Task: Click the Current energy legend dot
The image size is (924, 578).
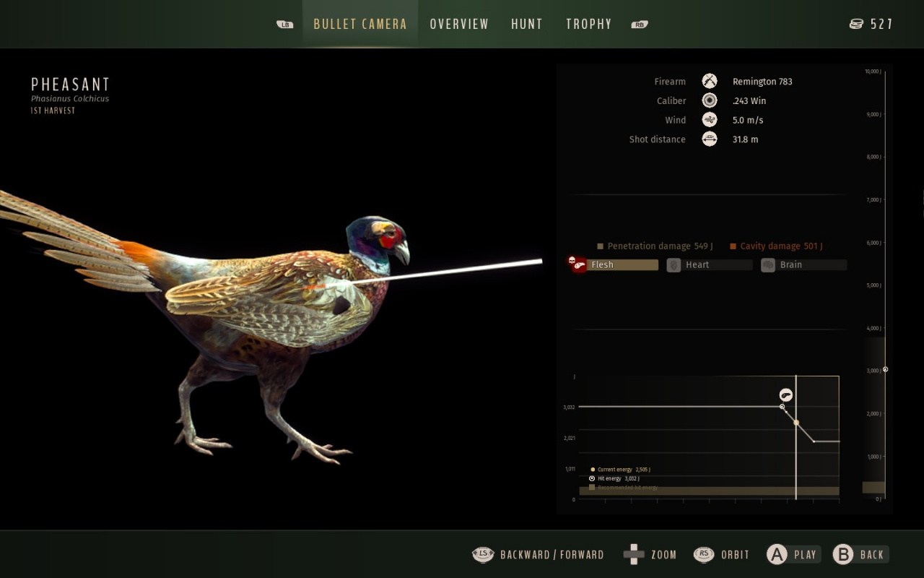Action: pyautogui.click(x=593, y=470)
